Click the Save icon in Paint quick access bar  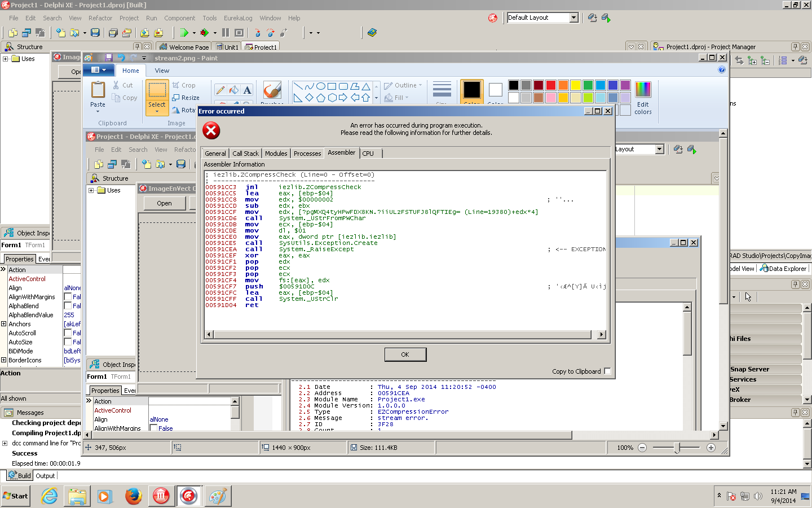click(x=108, y=58)
